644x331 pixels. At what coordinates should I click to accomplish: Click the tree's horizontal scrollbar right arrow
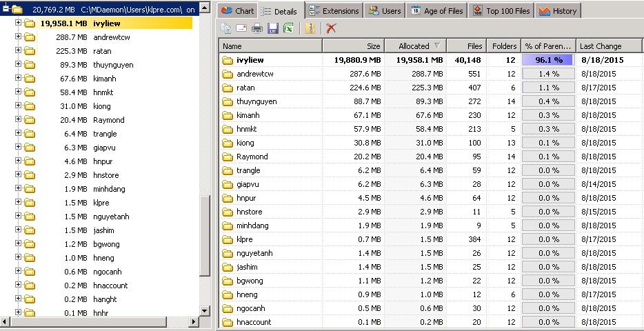[194, 321]
